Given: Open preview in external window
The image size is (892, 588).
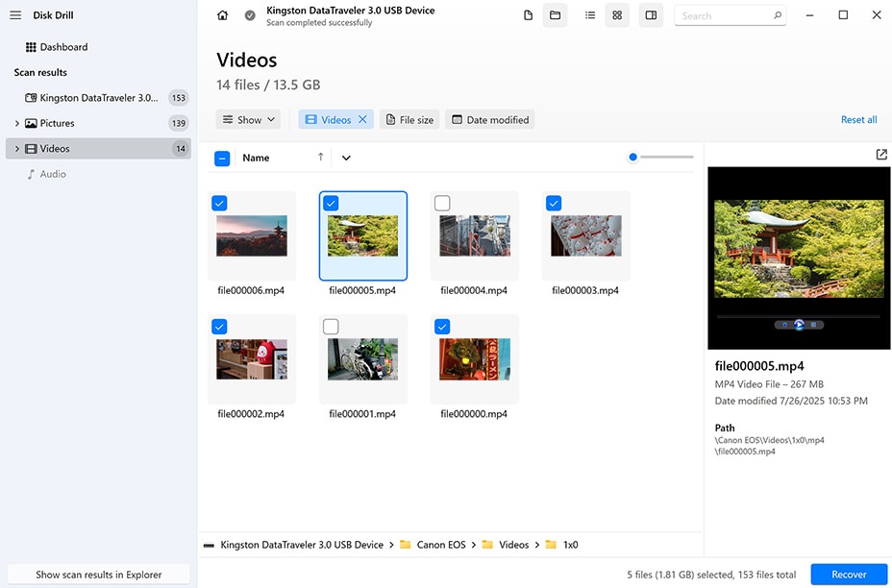Looking at the screenshot, I should (x=881, y=155).
